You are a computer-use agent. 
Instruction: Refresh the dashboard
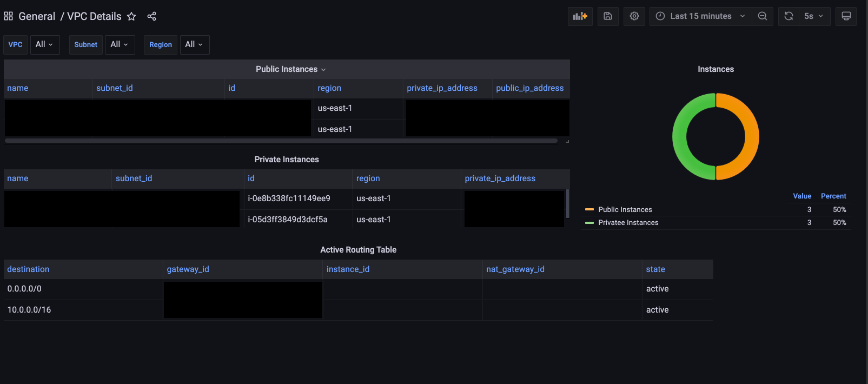pos(789,16)
